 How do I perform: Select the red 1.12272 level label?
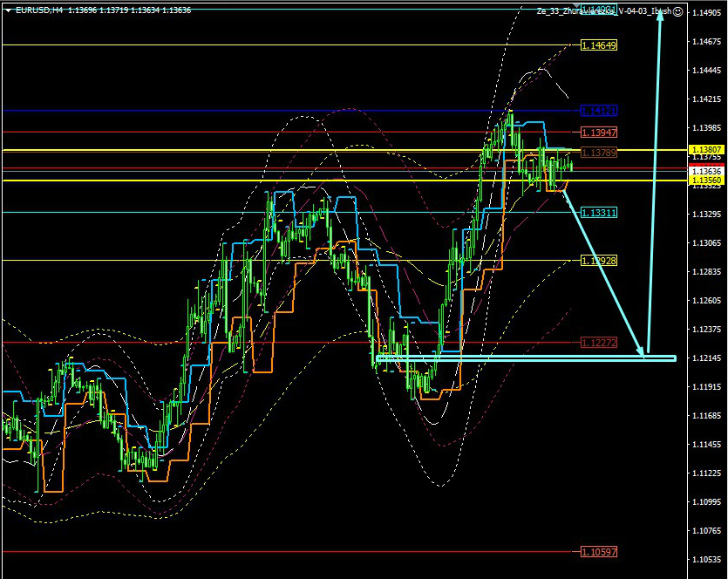(x=599, y=344)
